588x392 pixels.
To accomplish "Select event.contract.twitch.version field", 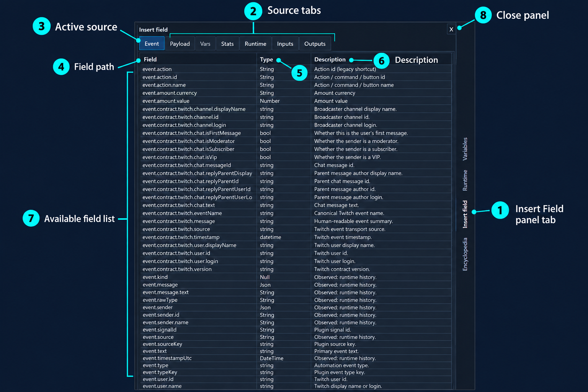I will coord(296,269).
